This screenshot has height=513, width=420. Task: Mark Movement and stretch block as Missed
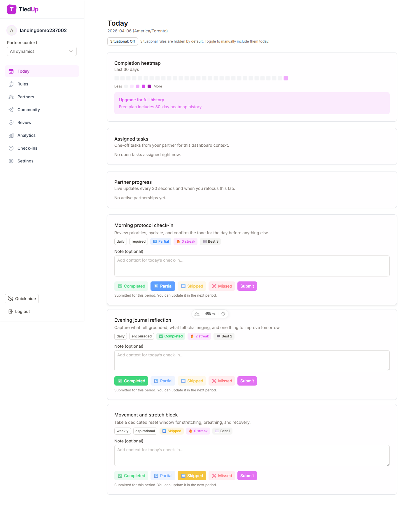click(222, 476)
